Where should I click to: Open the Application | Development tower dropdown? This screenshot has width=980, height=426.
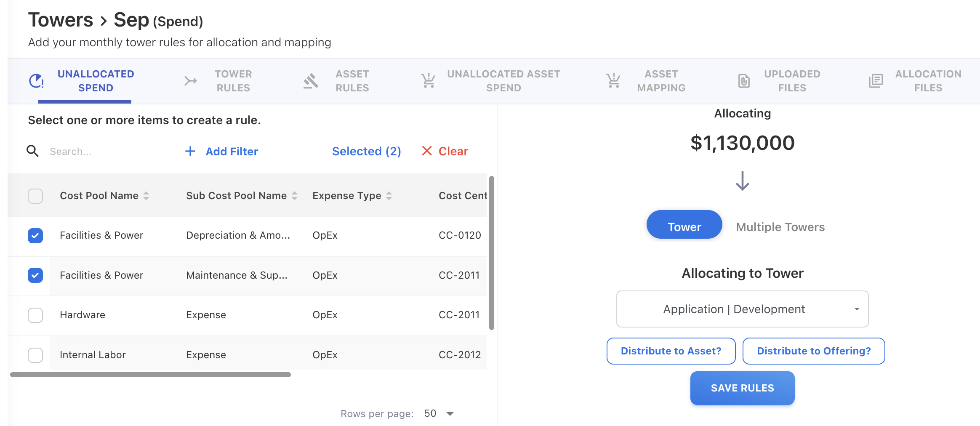tap(742, 309)
